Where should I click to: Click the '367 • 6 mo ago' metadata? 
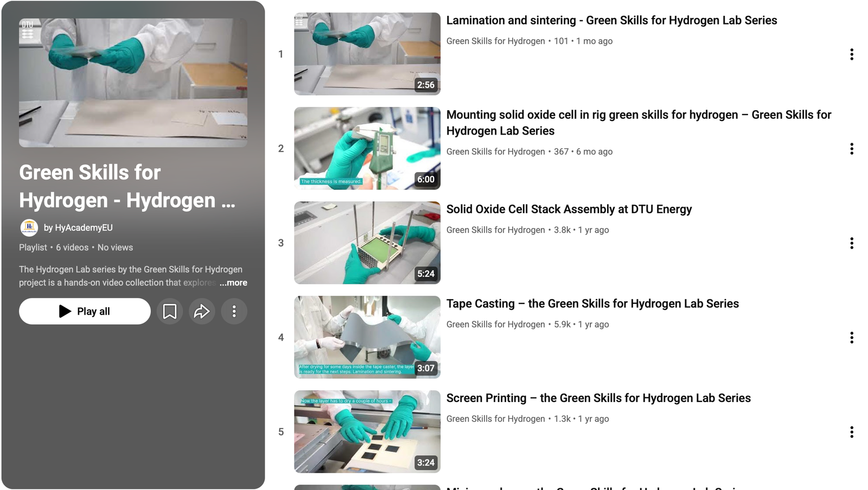click(x=583, y=152)
